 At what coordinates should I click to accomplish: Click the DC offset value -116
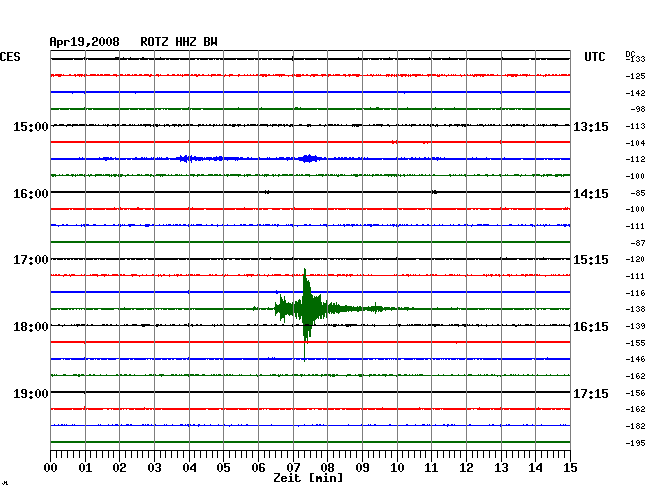[635, 293]
